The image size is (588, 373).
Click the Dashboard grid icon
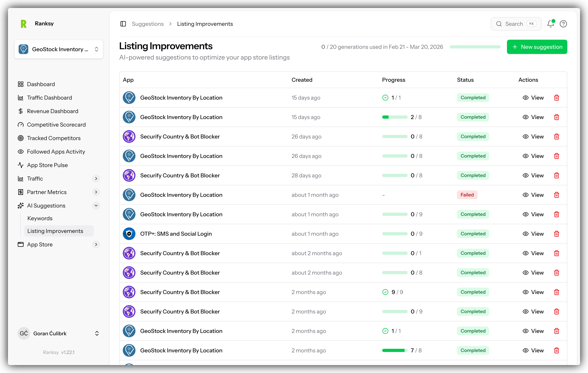(20, 84)
